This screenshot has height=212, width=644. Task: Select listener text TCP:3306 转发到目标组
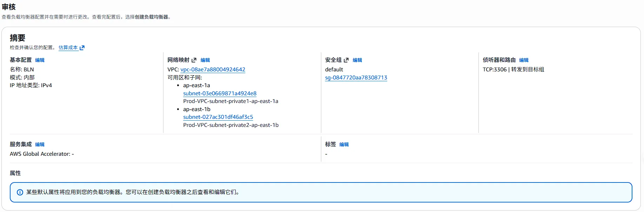click(514, 70)
